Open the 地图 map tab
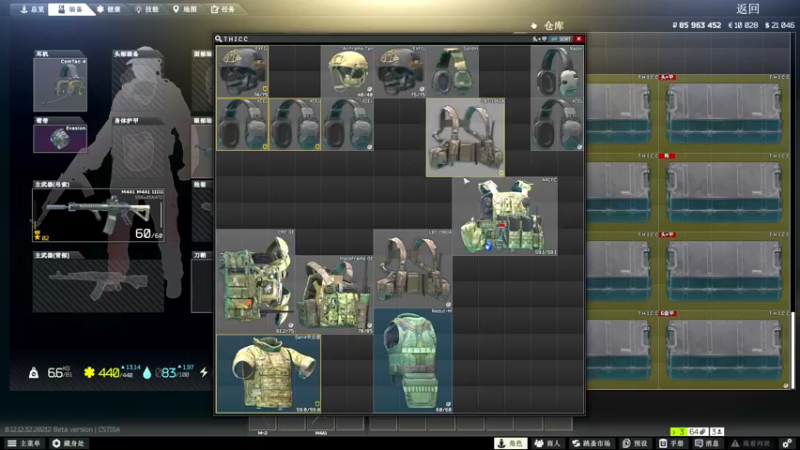800x450 pixels. click(x=184, y=9)
